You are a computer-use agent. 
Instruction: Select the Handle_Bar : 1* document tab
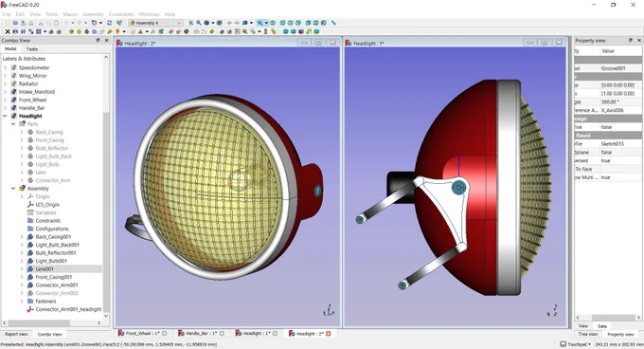tap(201, 334)
